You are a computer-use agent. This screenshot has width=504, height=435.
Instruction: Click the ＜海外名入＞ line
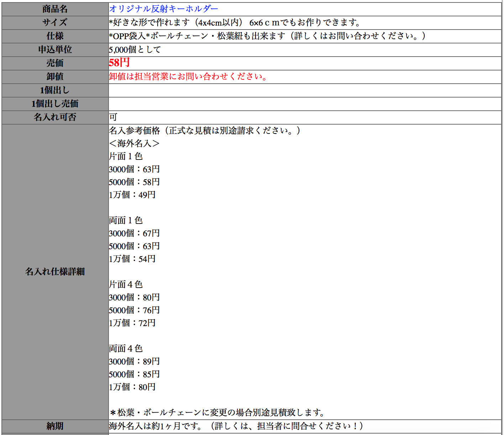click(134, 143)
